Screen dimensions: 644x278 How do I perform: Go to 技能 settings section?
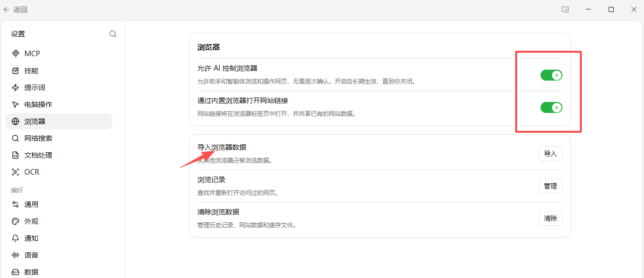click(59, 71)
